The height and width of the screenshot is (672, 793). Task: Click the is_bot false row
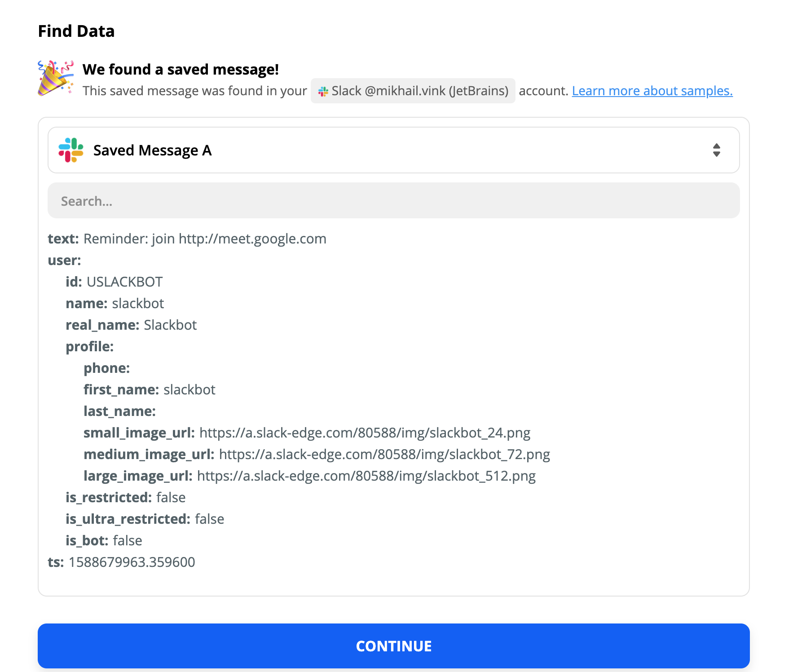(104, 540)
